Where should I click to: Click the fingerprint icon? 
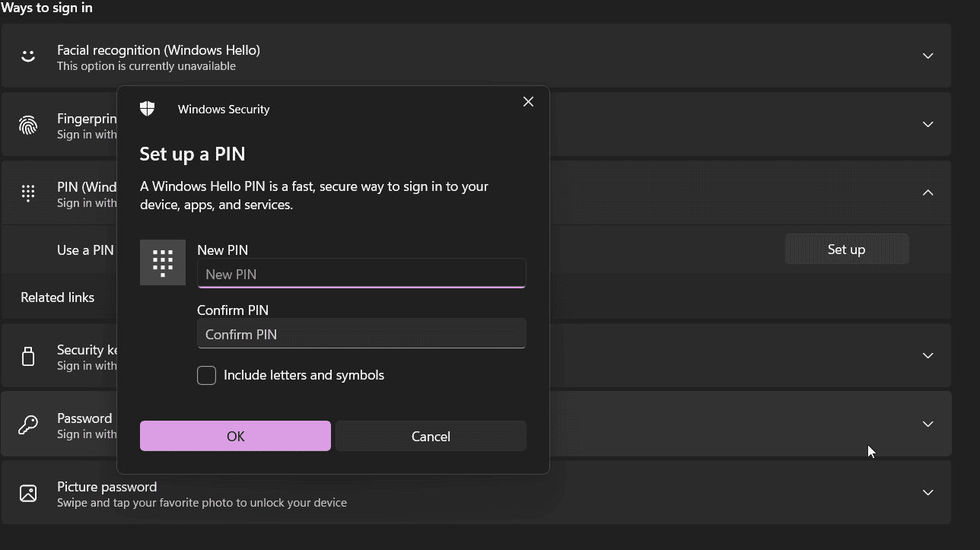click(x=28, y=125)
